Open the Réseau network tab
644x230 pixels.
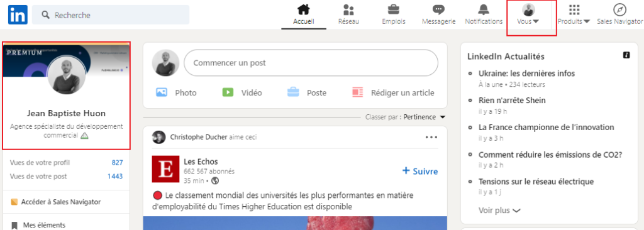tap(348, 15)
